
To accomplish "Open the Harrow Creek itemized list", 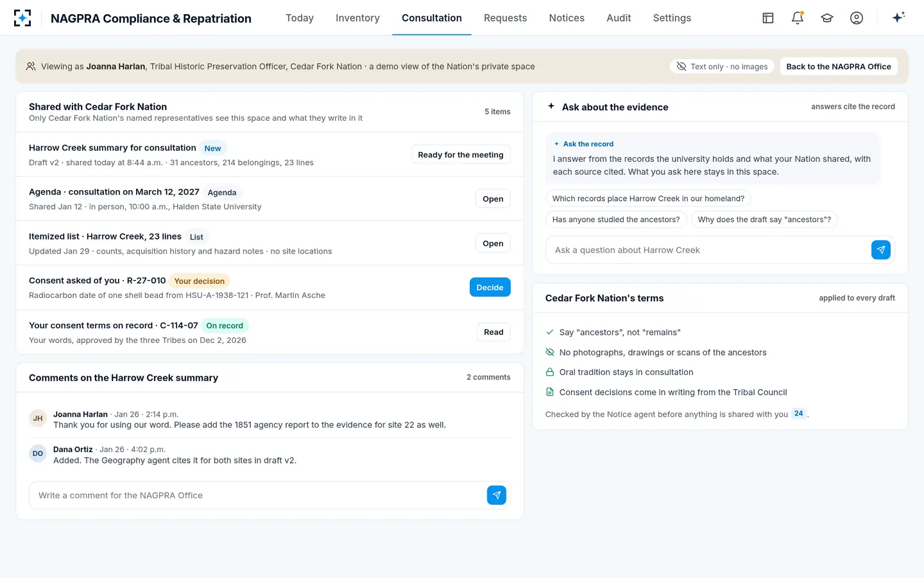I will pos(493,243).
